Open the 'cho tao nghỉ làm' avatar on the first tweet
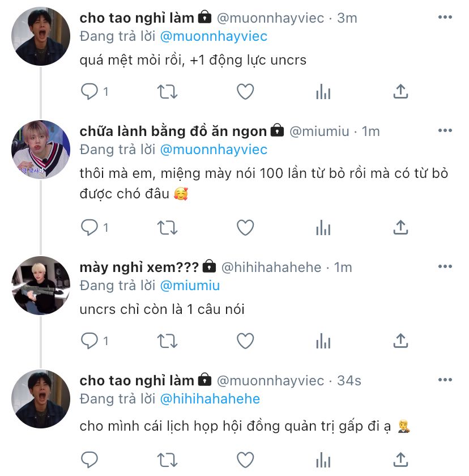Viewport: 469px width, 476px height. point(41,36)
